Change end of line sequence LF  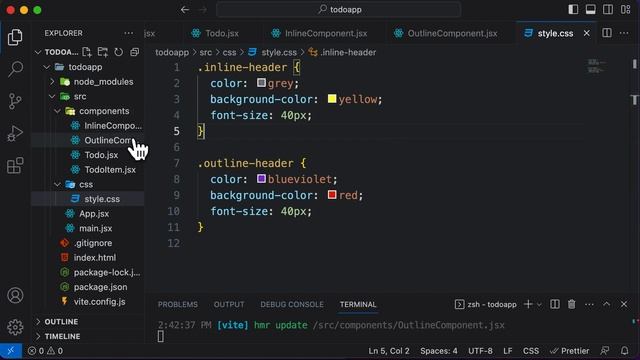point(507,351)
